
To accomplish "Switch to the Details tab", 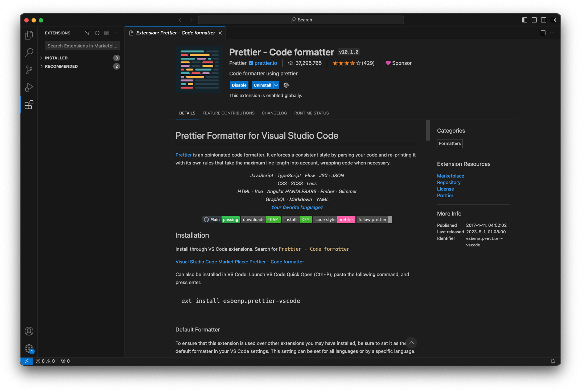I will coord(187,113).
